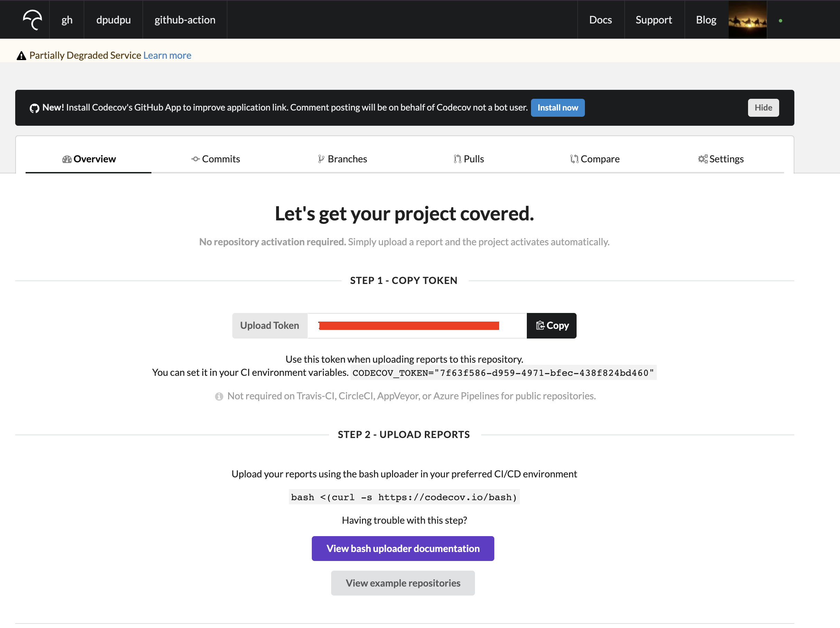Switch to the Commits tab
The height and width of the screenshot is (628, 840).
pyautogui.click(x=215, y=159)
